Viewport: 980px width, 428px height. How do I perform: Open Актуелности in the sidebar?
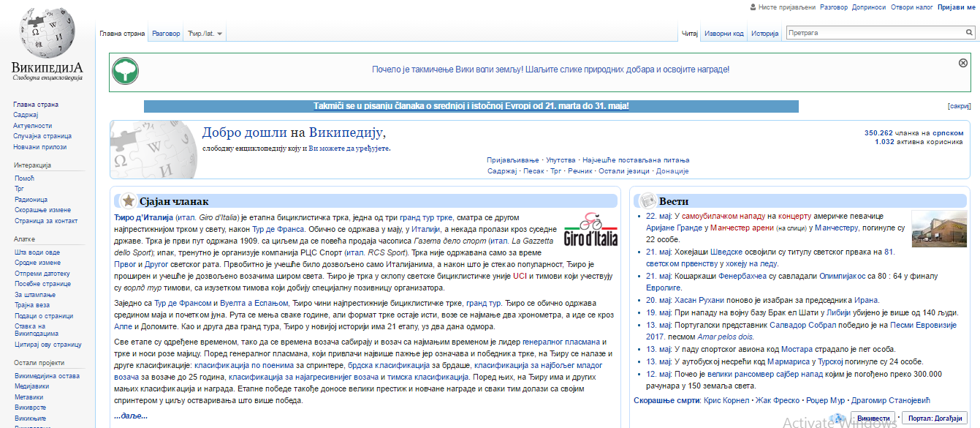tap(33, 126)
